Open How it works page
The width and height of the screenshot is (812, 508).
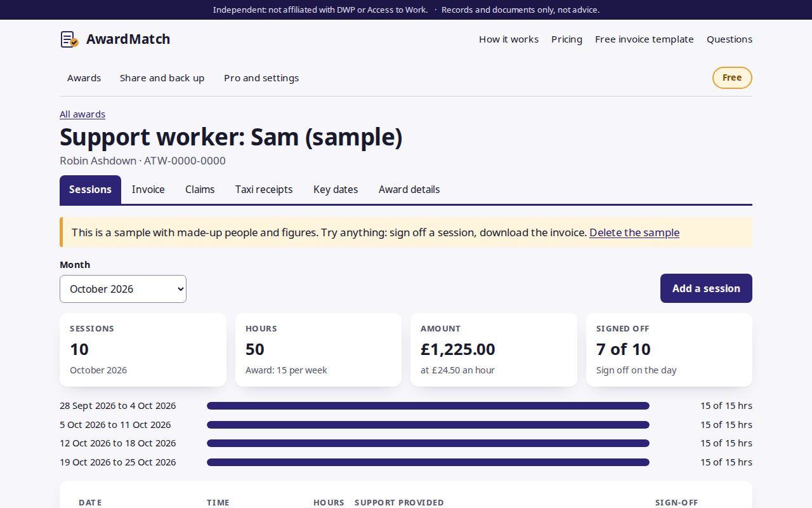(509, 39)
